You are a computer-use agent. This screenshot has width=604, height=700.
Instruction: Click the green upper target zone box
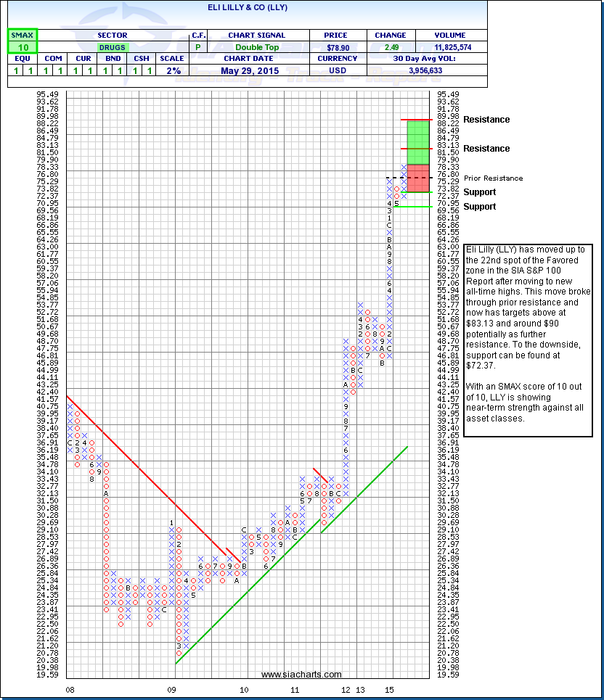tap(417, 141)
